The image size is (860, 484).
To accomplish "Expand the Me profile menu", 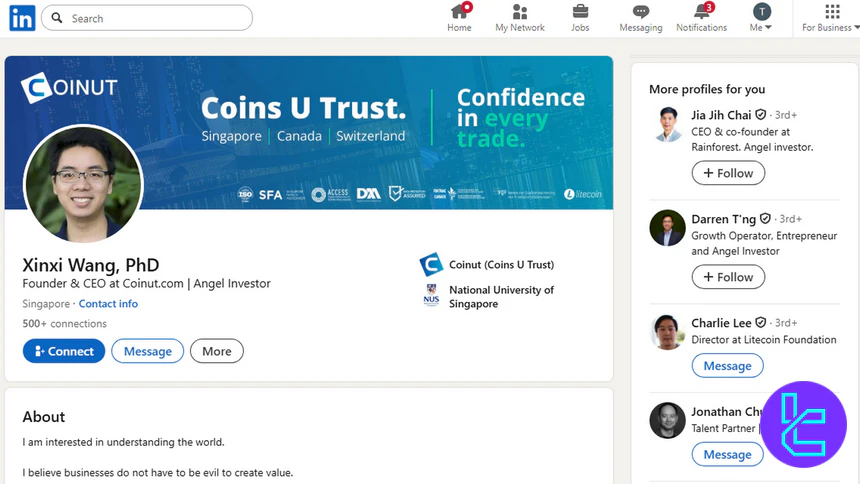I will (761, 18).
